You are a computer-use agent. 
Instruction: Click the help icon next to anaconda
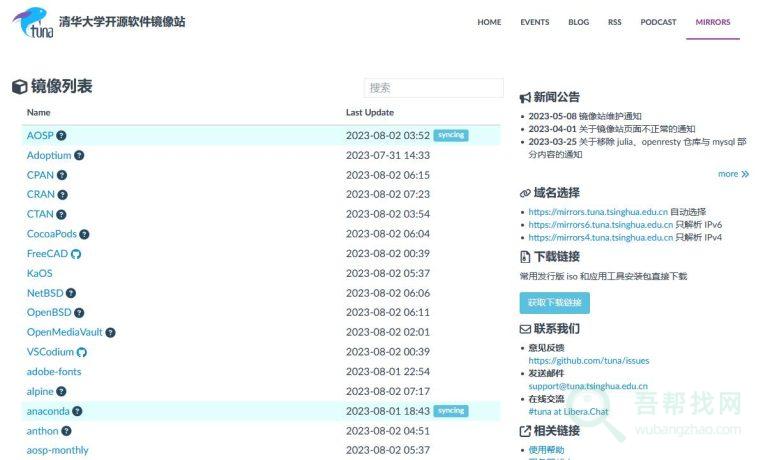[77, 411]
